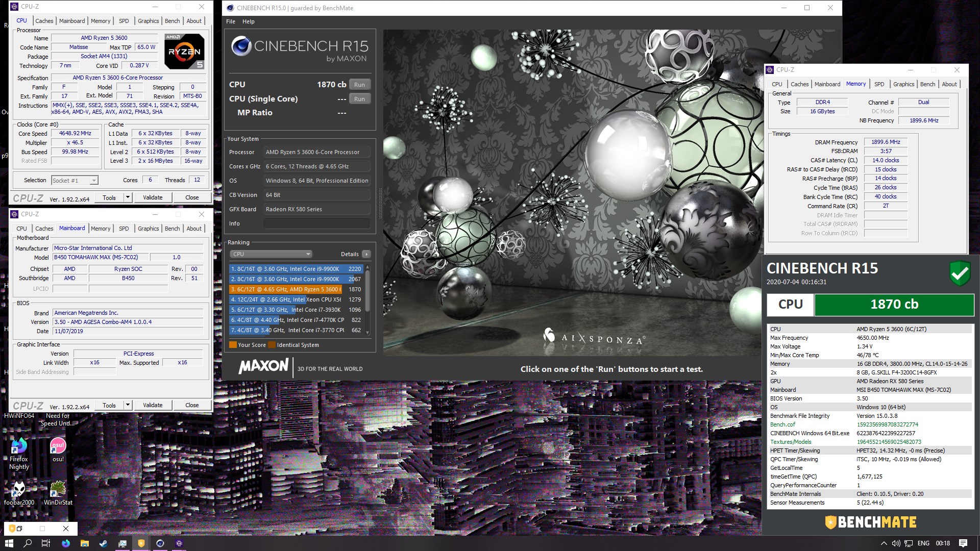Open Tools dropdown arrow in Mainboard CPU-Z window
980x551 pixels.
128,405
